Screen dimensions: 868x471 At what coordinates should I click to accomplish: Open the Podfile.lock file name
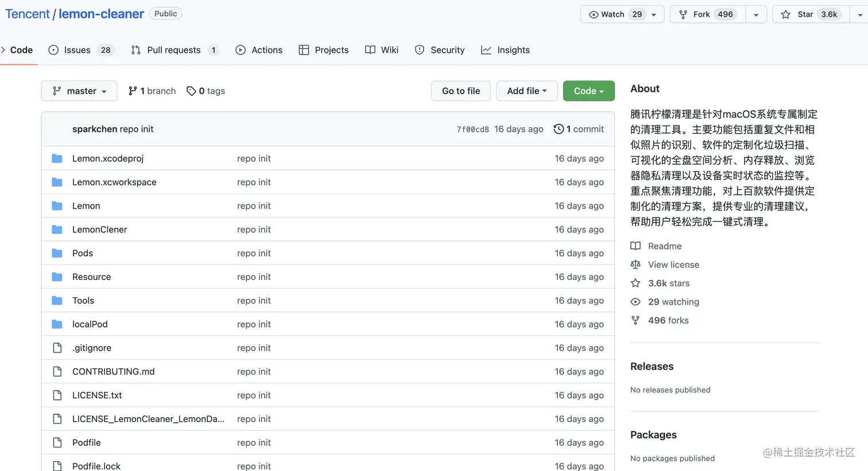point(96,466)
